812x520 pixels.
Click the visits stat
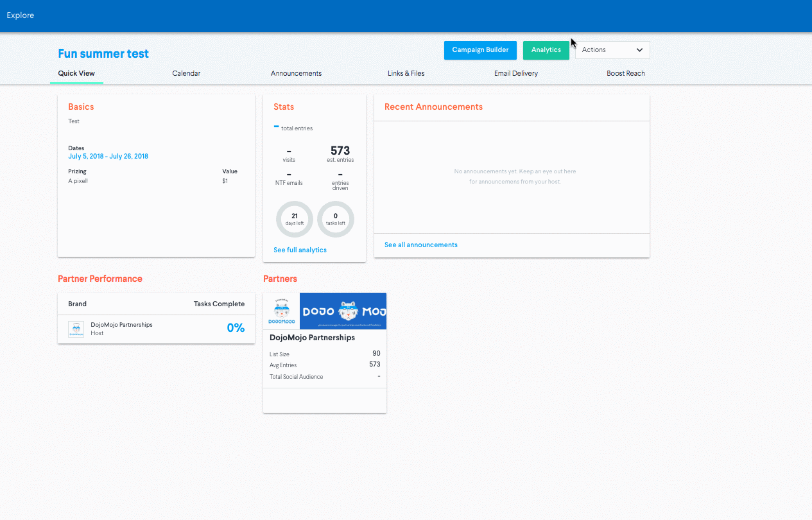tap(289, 155)
